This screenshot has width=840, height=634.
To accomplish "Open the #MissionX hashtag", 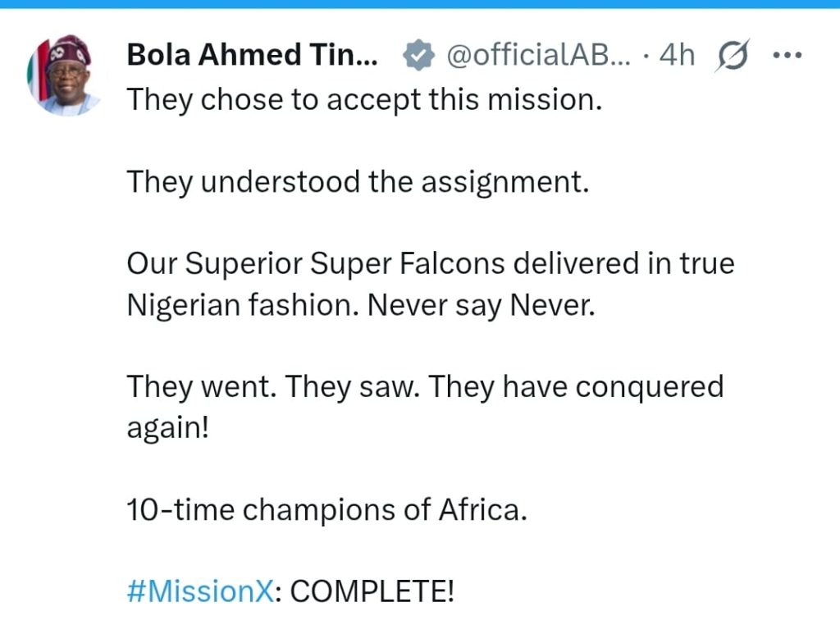I will [x=200, y=591].
